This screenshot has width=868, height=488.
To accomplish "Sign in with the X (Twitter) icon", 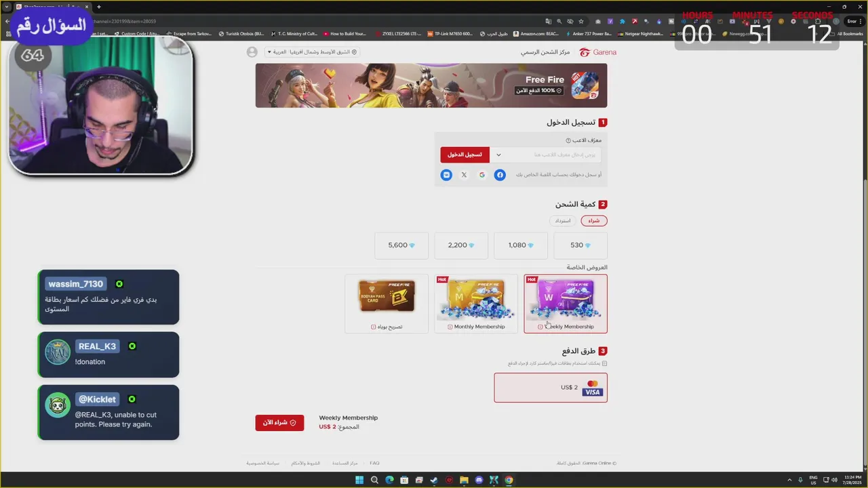I will click(x=464, y=175).
